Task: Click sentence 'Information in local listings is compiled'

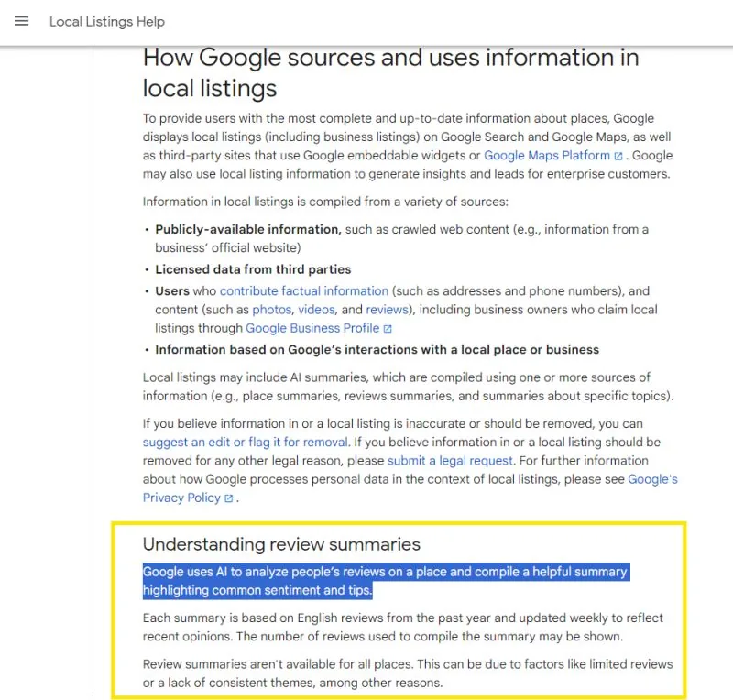Action: click(x=325, y=202)
